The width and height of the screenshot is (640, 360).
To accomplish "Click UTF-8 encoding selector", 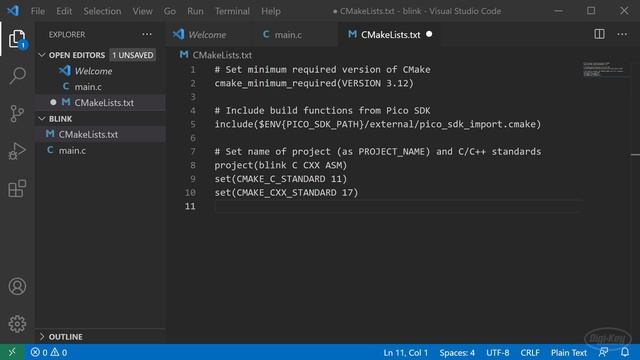I will pyautogui.click(x=498, y=352).
